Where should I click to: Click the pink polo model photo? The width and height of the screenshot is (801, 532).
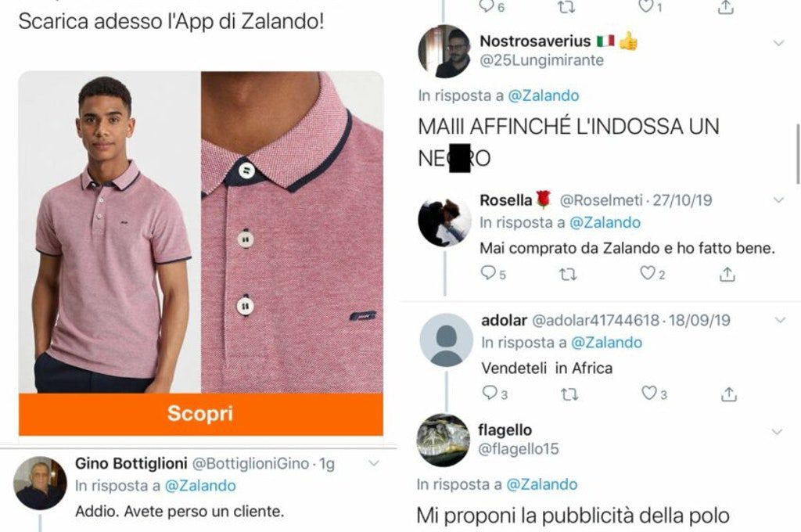tap(110, 232)
